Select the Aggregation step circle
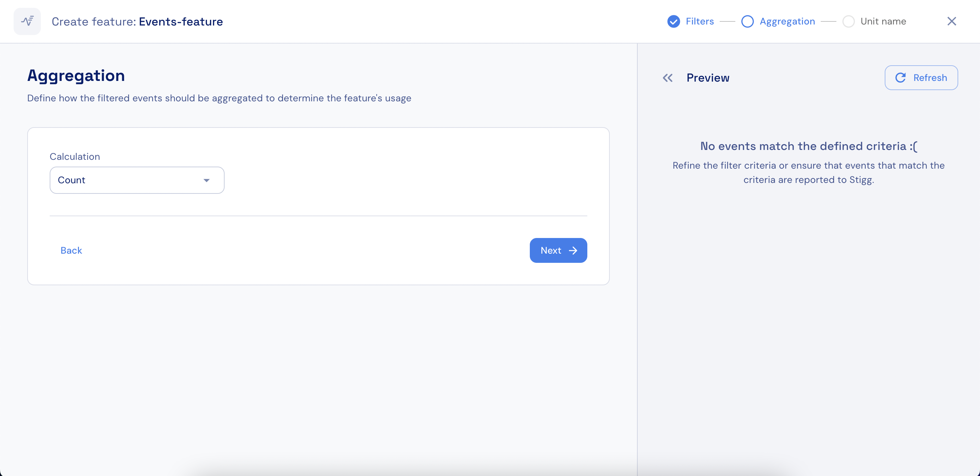This screenshot has height=476, width=980. 747,21
